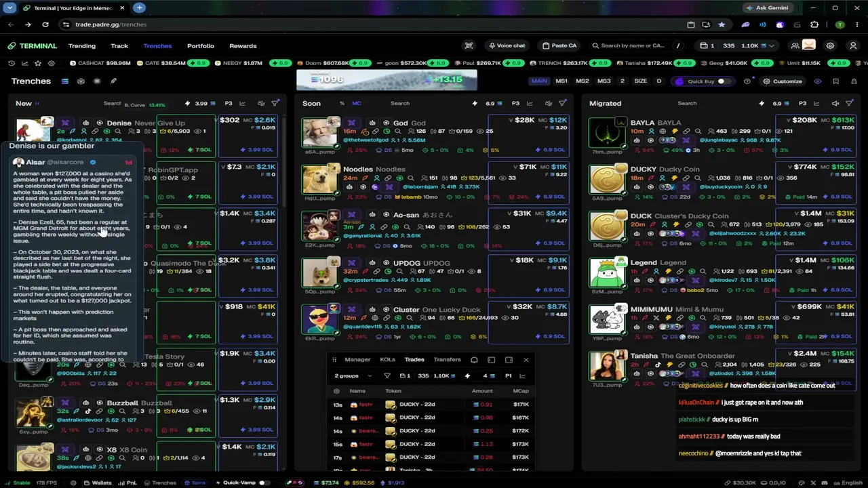Click the chart icon in the Migrated column header

coord(817,104)
